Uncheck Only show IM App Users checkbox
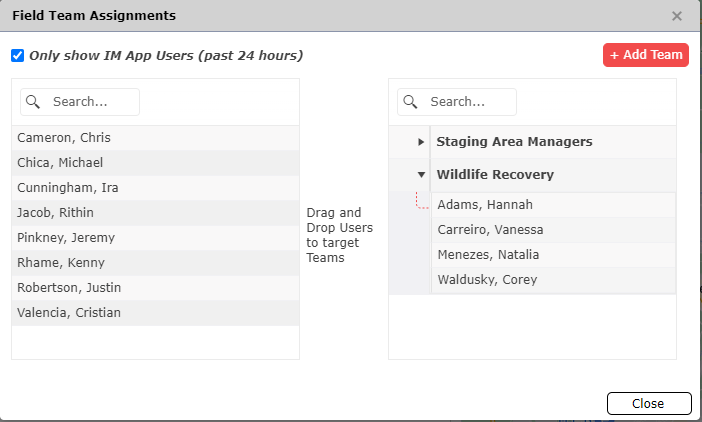Screen dimensions: 702x422 click(17, 56)
